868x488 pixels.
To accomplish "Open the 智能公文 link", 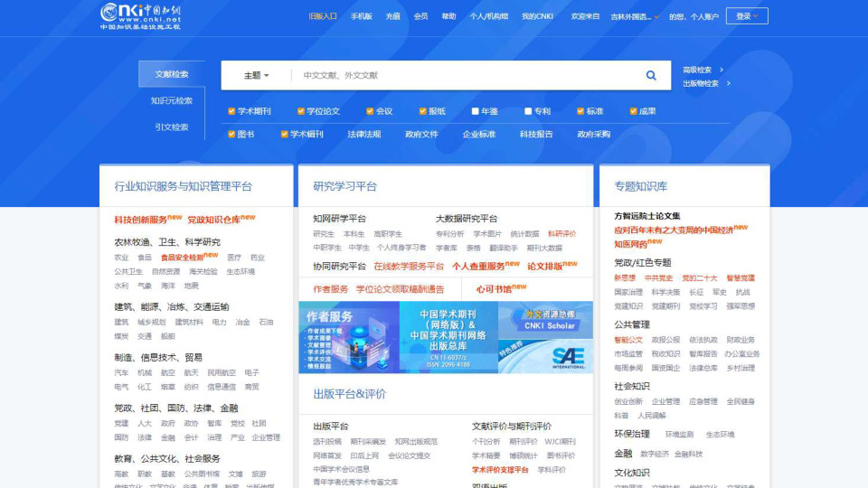I will click(628, 340).
